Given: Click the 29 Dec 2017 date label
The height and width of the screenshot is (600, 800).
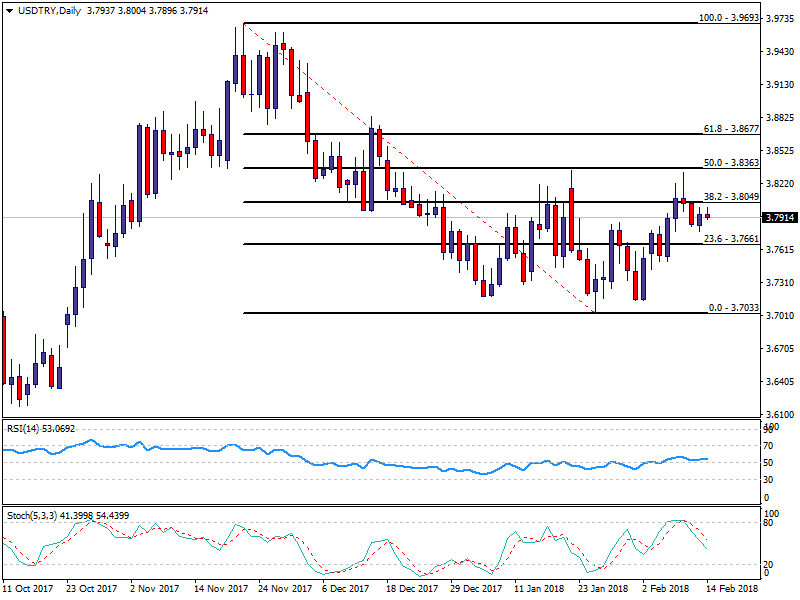Looking at the screenshot, I should pos(477,590).
